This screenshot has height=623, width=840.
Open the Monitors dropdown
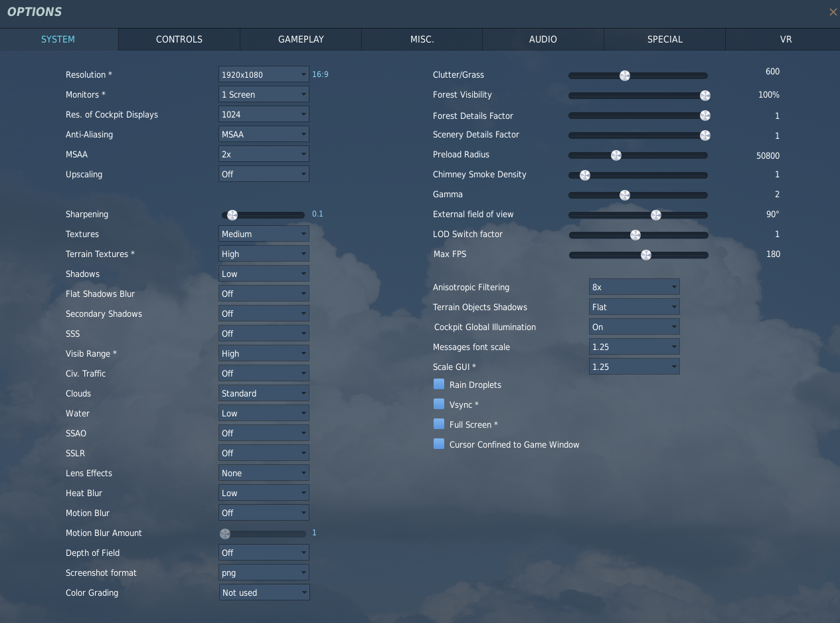[264, 94]
